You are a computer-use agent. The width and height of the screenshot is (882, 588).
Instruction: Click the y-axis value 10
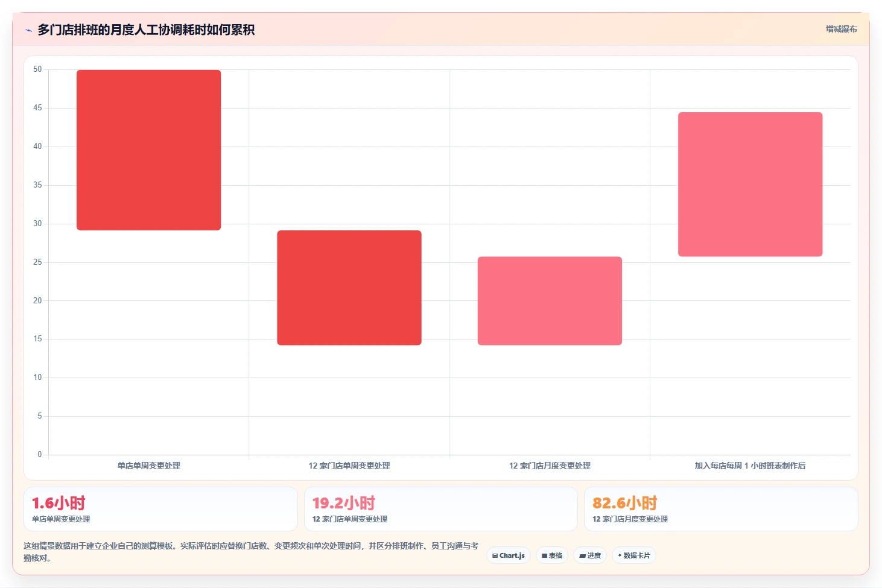pyautogui.click(x=37, y=378)
